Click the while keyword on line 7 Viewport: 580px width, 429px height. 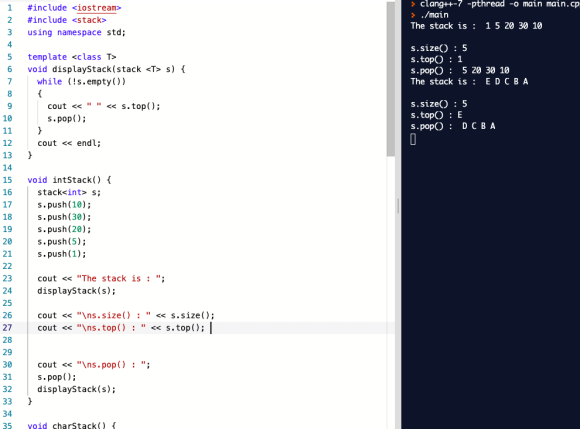pyautogui.click(x=50, y=81)
